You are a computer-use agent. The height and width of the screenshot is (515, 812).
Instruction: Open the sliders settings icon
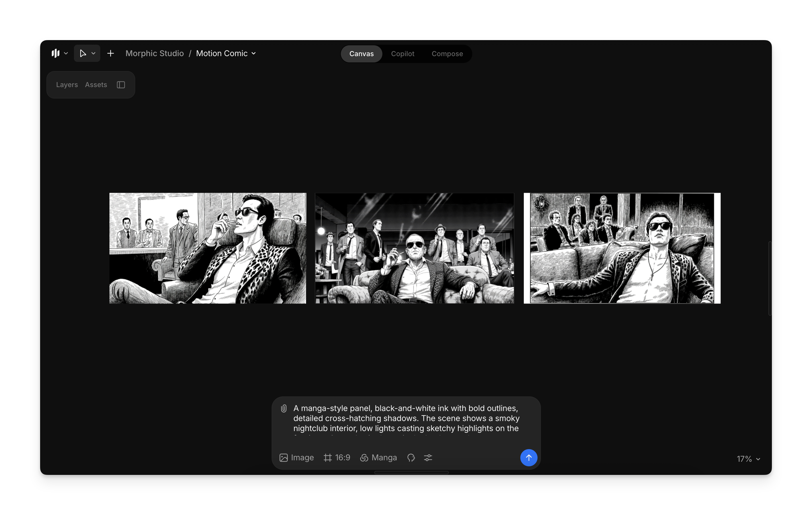pyautogui.click(x=428, y=457)
